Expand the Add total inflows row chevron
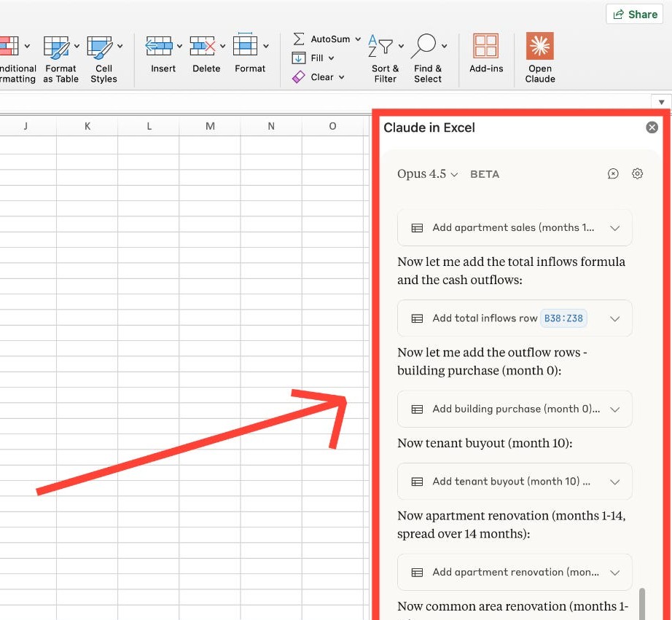This screenshot has width=672, height=620. 615,319
